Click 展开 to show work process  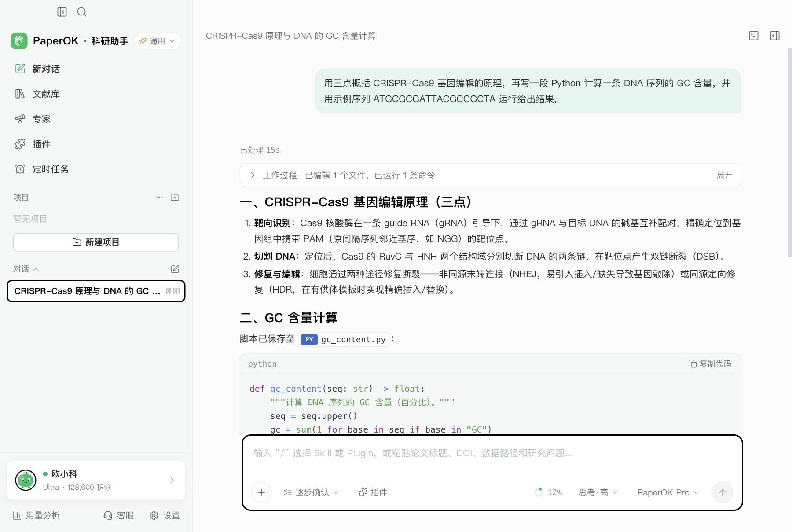(x=724, y=175)
